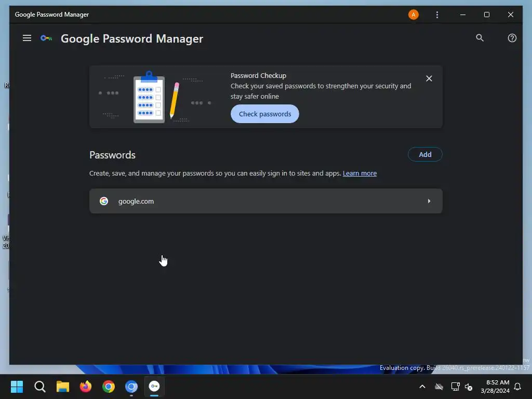Launch File Explorer from taskbar
This screenshot has width=532, height=399.
(x=63, y=387)
